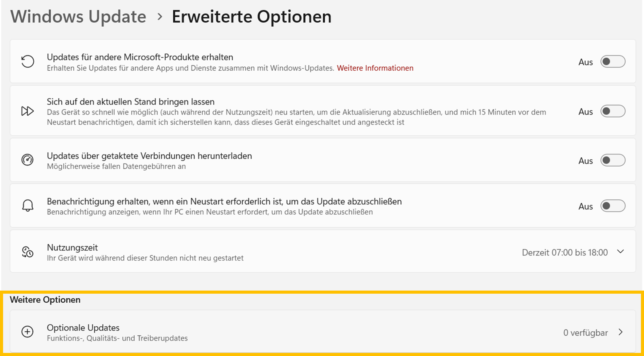This screenshot has height=356, width=644.
Task: Turn on 'Sich auf den aktuellen Stand bringen' switch
Action: (x=613, y=111)
